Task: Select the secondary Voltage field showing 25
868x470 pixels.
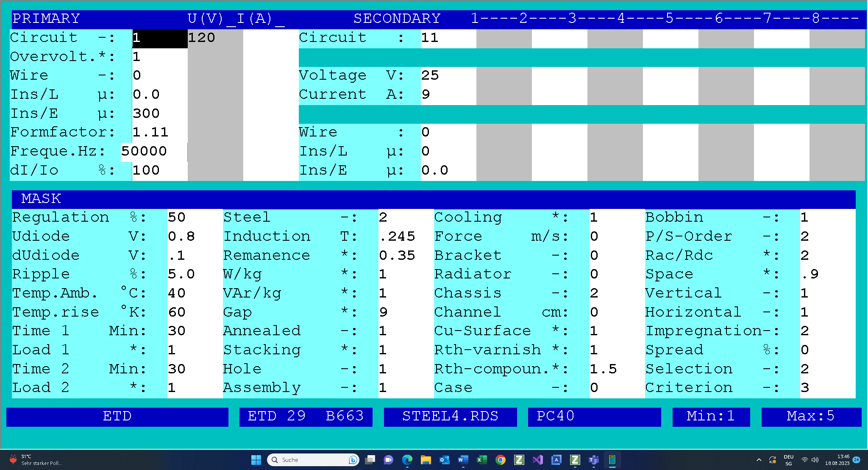Action: (x=448, y=76)
